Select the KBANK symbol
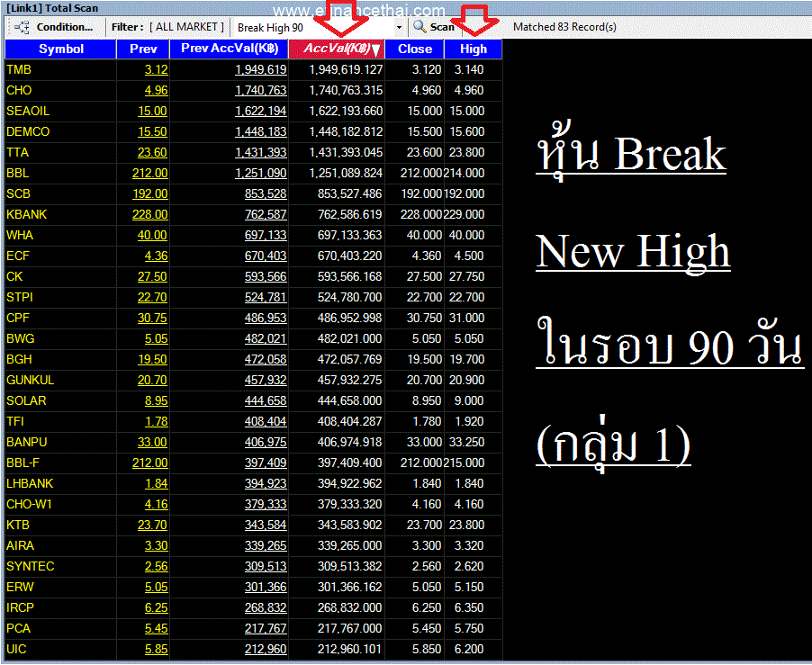The width and height of the screenshot is (812, 665). (x=26, y=214)
